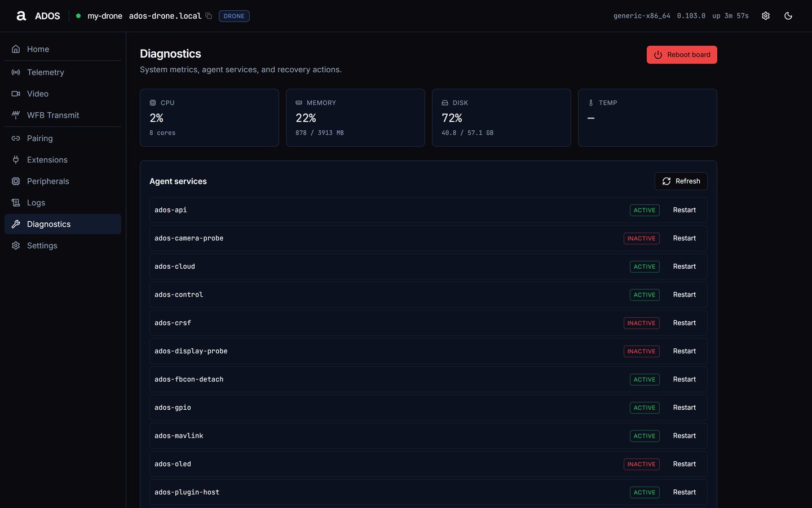Restart the ados-gpio service
The image size is (812, 508).
click(x=685, y=408)
